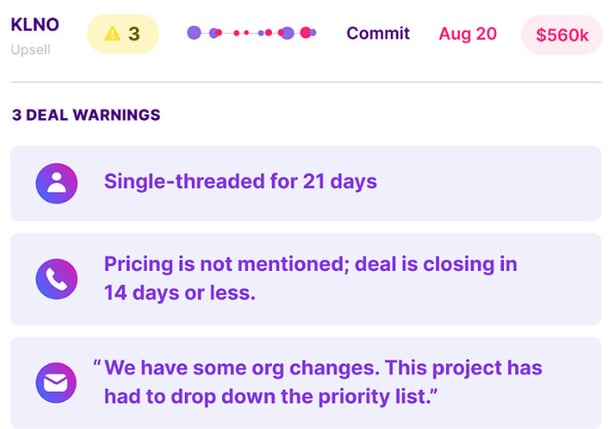Click the Upsell deal type label
The height and width of the screenshot is (429, 614).
(x=29, y=48)
